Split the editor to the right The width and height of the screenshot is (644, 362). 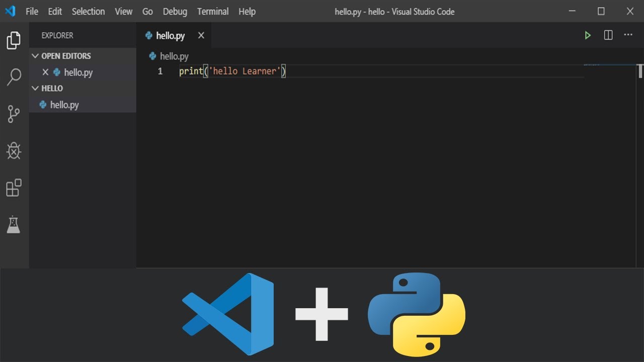(608, 35)
